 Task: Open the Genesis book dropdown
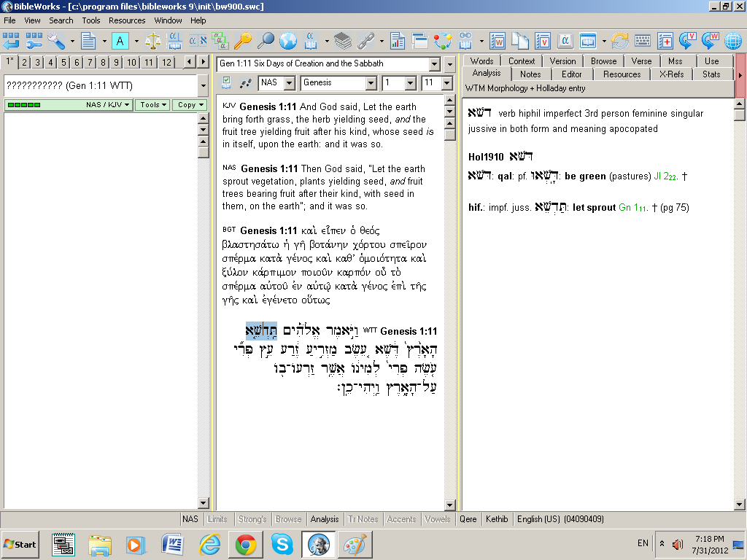click(371, 83)
